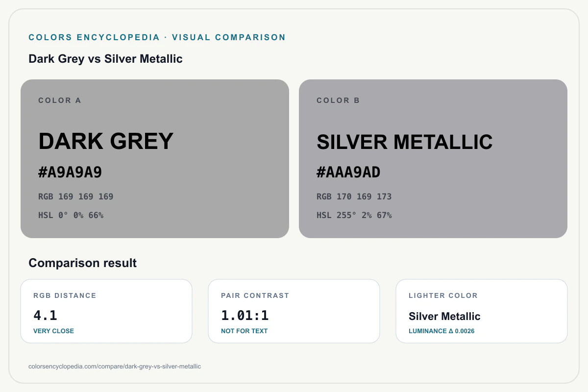Select the #A9A9A9 hex code
Image resolution: width=588 pixels, height=392 pixels.
pyautogui.click(x=70, y=172)
